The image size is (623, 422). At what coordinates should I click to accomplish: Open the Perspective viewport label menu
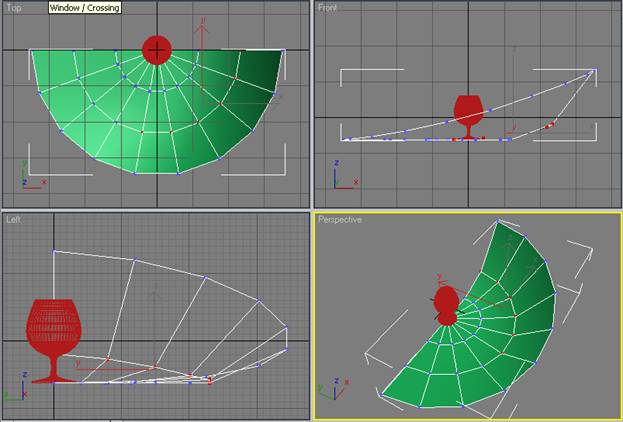[339, 219]
